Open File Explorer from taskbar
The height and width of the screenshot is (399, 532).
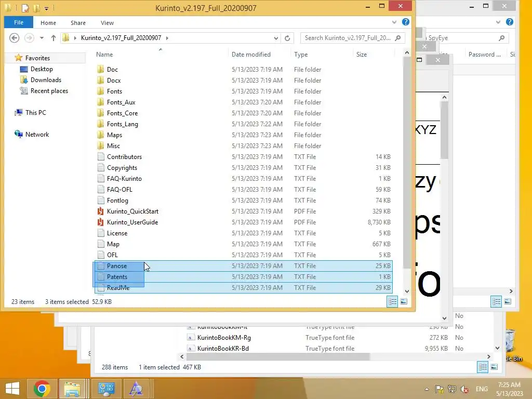(72, 389)
